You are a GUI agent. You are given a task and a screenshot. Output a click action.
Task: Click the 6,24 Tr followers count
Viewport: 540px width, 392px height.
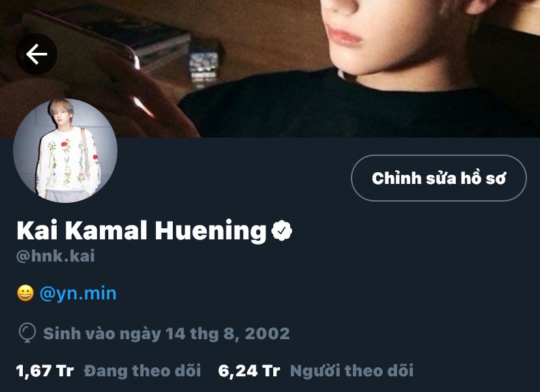249,371
